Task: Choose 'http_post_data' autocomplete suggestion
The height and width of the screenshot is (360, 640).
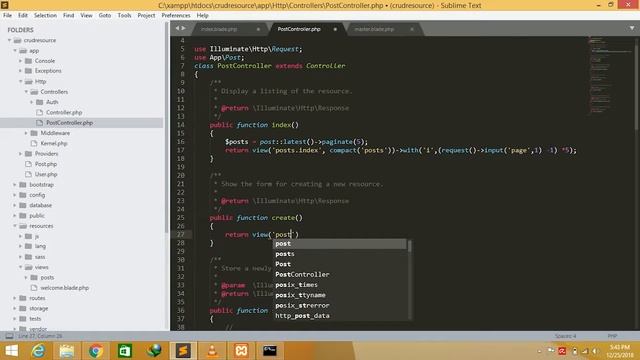Action: tap(340, 316)
